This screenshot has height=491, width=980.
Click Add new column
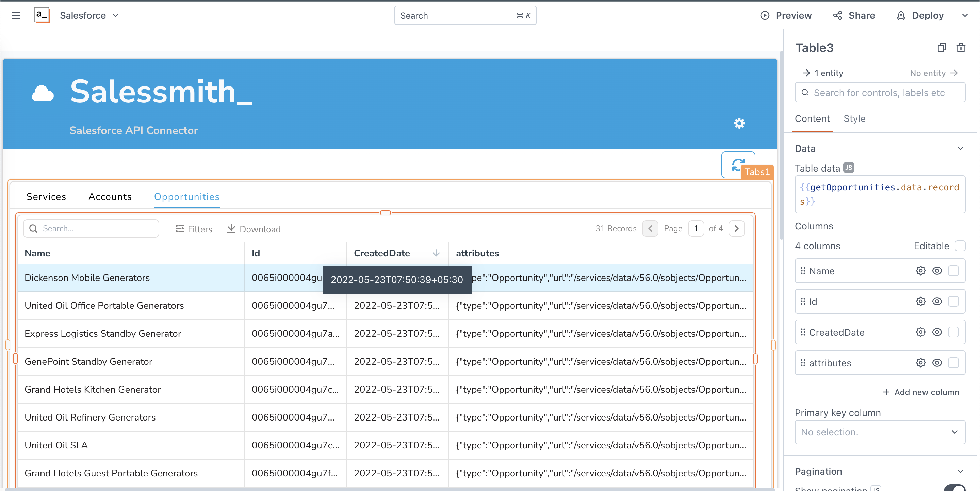[x=921, y=392]
